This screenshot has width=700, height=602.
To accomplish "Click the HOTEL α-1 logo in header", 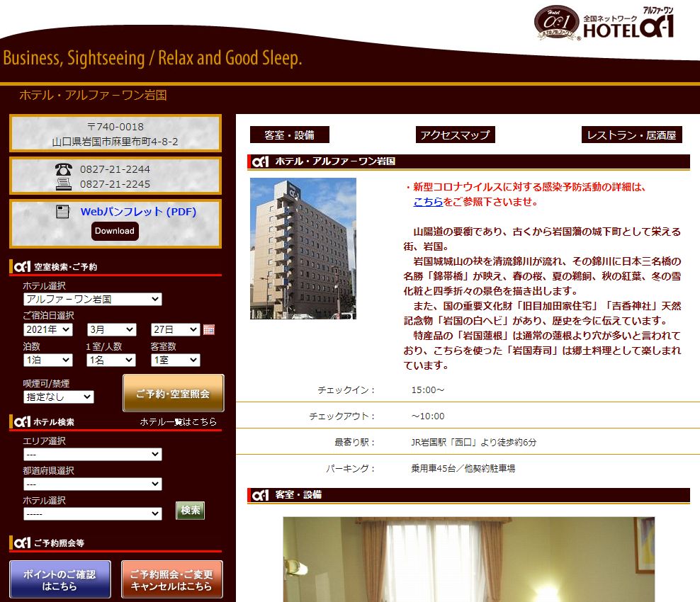I will tap(604, 23).
